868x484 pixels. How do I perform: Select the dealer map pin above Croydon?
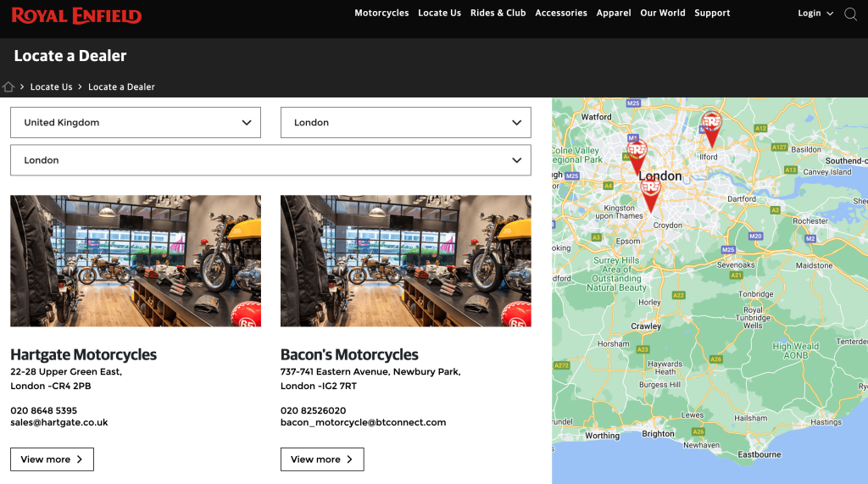click(x=650, y=195)
